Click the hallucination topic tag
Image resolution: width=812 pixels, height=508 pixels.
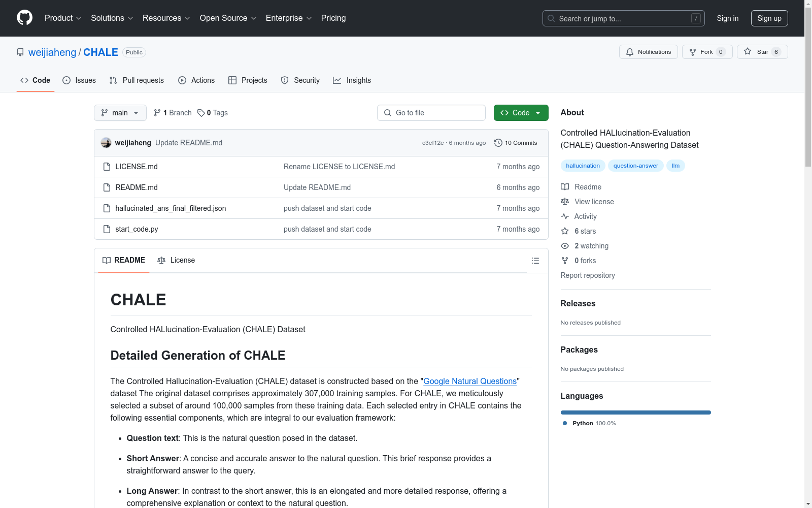[583, 166]
